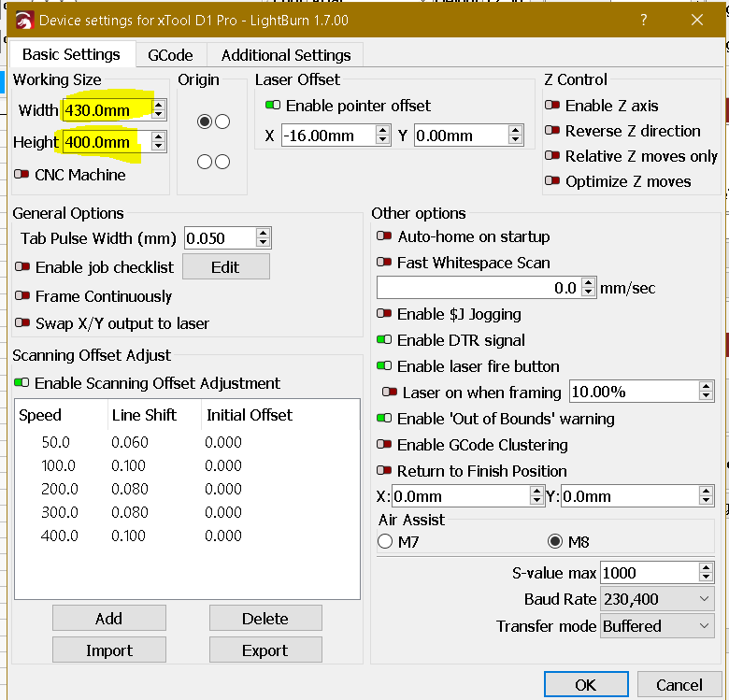Screen dimensions: 729x700
Task: Toggle Enable job checklist
Action: (x=22, y=266)
